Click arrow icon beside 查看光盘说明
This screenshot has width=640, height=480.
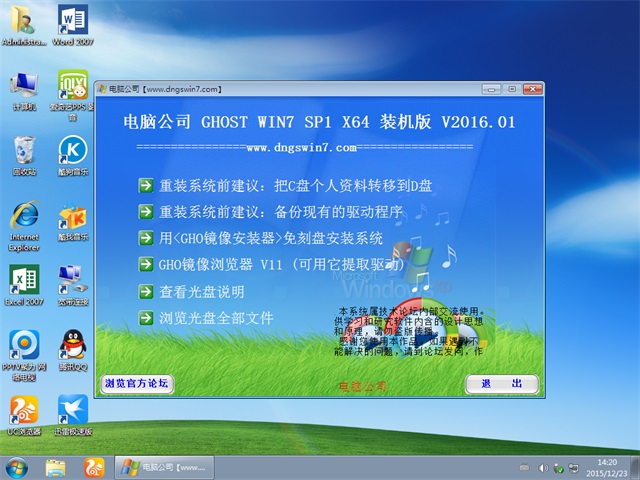(x=146, y=292)
